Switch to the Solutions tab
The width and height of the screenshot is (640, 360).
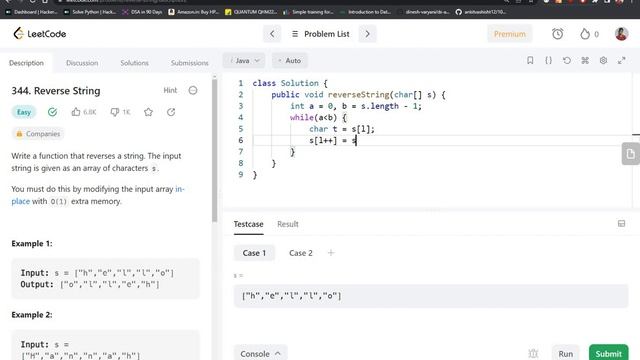(x=134, y=63)
